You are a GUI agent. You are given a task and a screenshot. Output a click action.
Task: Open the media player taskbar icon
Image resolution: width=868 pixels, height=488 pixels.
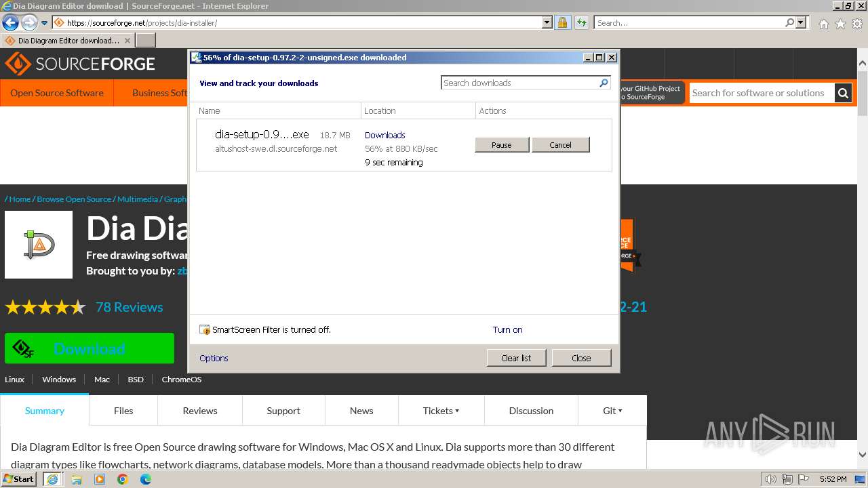tap(100, 479)
